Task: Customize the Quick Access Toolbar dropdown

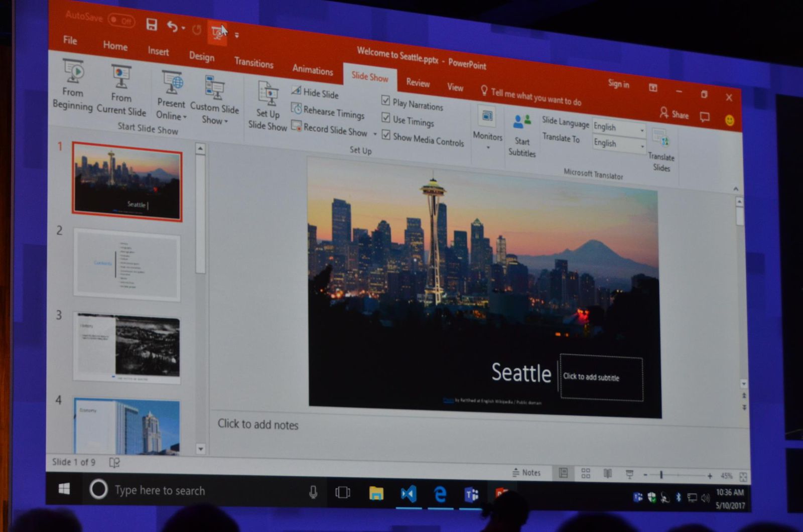Action: (236, 35)
